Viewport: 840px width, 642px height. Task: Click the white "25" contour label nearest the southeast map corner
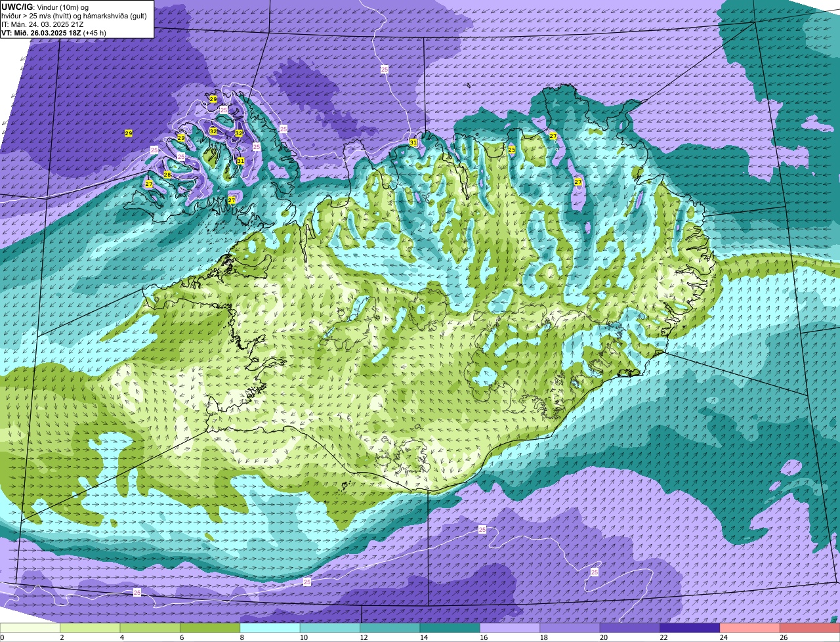pos(595,572)
